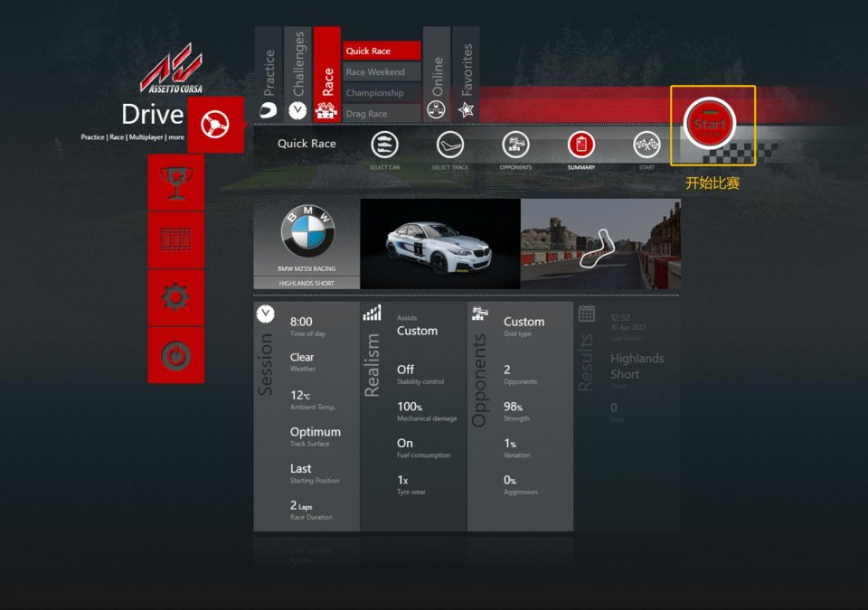This screenshot has height=610, width=868.
Task: Click the Highlands Short results track name
Action: (637, 366)
